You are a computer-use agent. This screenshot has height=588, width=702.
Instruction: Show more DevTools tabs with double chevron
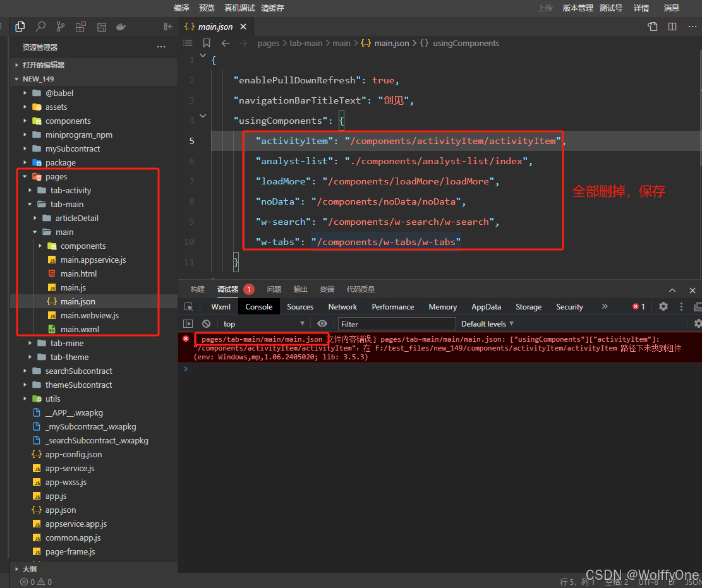(605, 306)
